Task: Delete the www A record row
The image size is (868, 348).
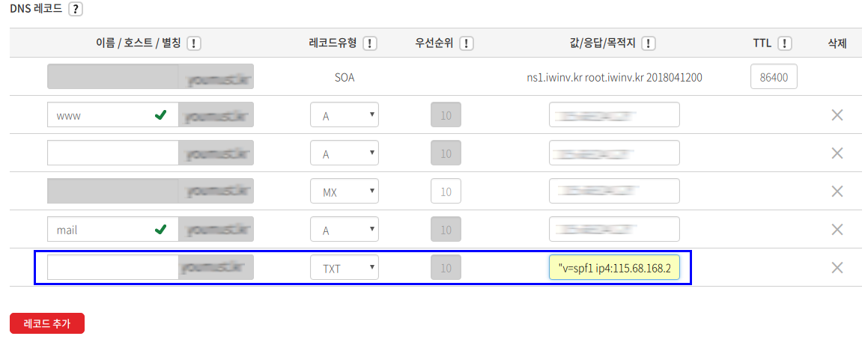Action: coord(837,115)
